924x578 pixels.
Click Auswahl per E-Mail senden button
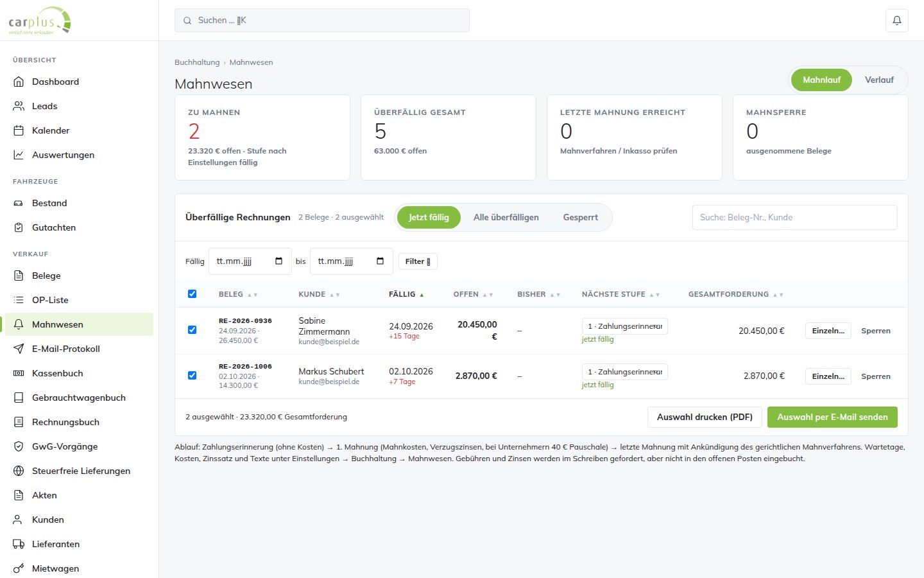pos(832,417)
